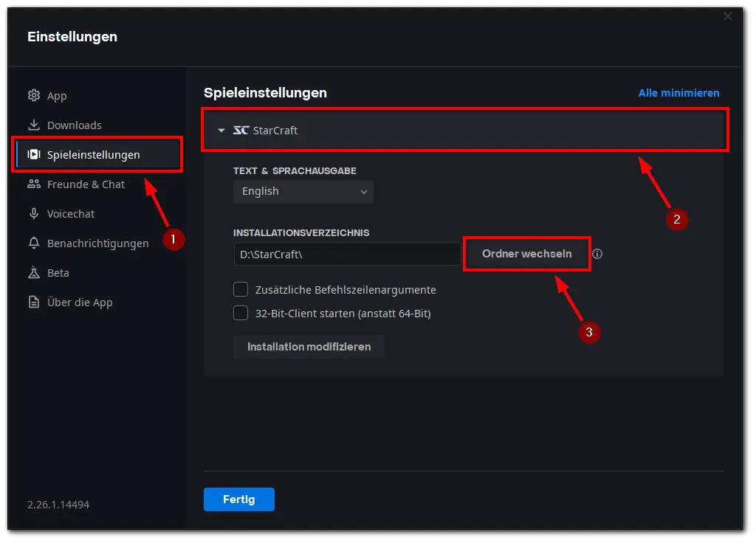This screenshot has width=756, height=543.
Task: Close the Einstellungen dialog with the X
Action: pyautogui.click(x=727, y=16)
